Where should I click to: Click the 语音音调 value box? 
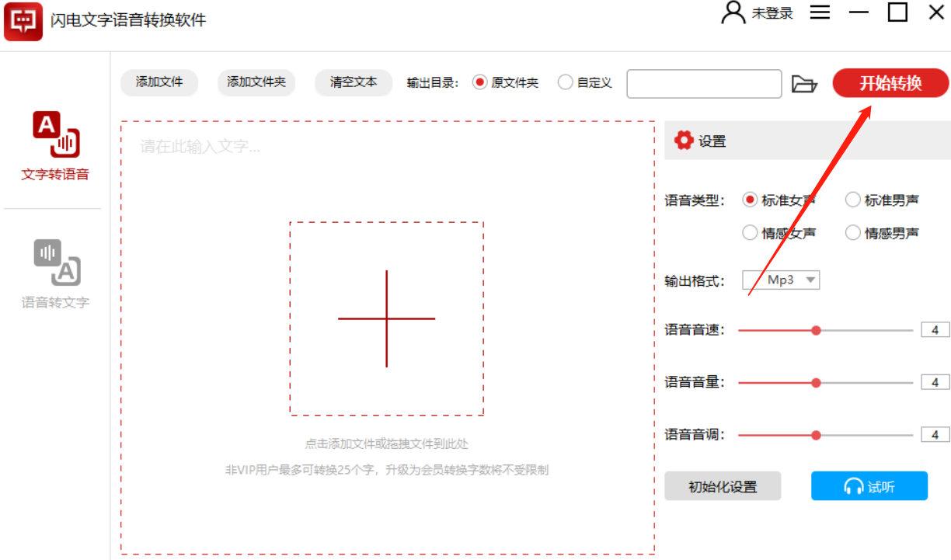click(935, 435)
